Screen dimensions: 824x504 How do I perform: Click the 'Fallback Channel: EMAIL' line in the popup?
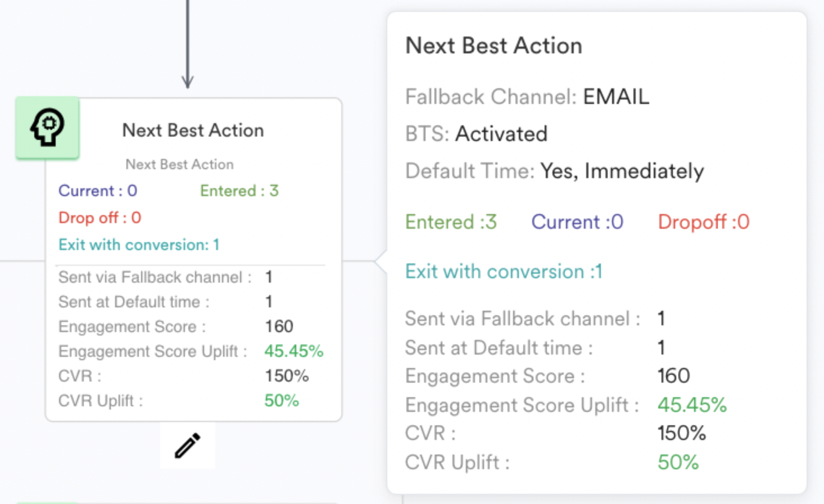point(527,97)
